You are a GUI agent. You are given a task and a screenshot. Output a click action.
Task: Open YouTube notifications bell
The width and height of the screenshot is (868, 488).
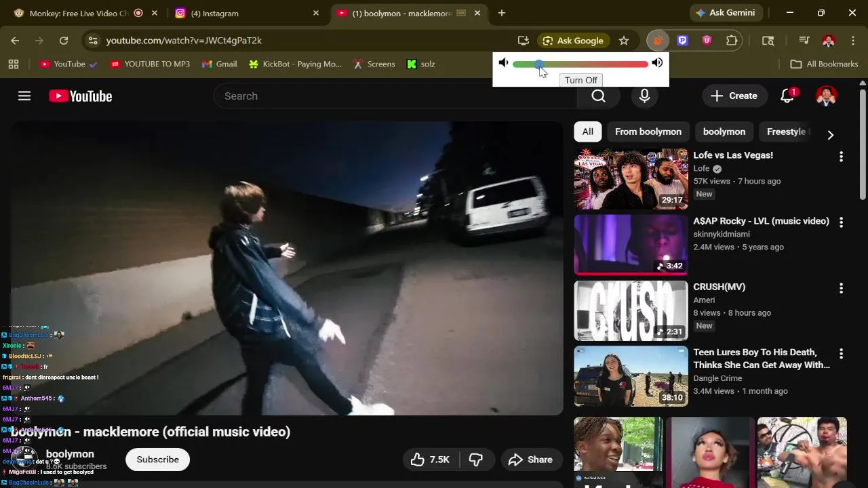point(787,96)
